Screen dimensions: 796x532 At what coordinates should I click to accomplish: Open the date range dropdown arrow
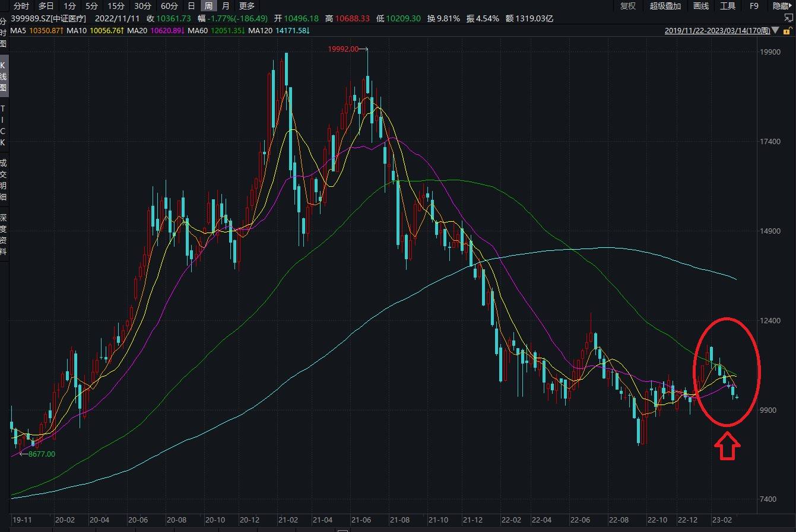click(x=775, y=30)
